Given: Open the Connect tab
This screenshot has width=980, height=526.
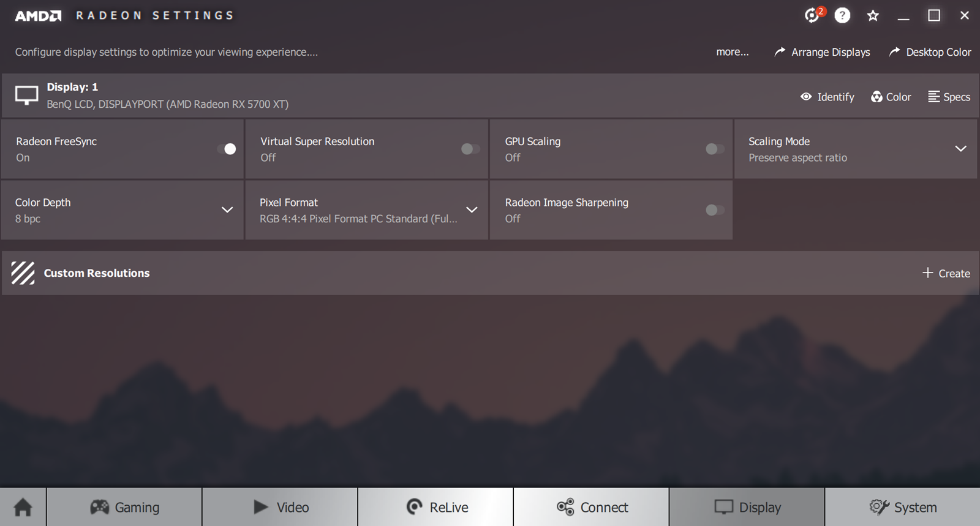Looking at the screenshot, I should (591, 507).
